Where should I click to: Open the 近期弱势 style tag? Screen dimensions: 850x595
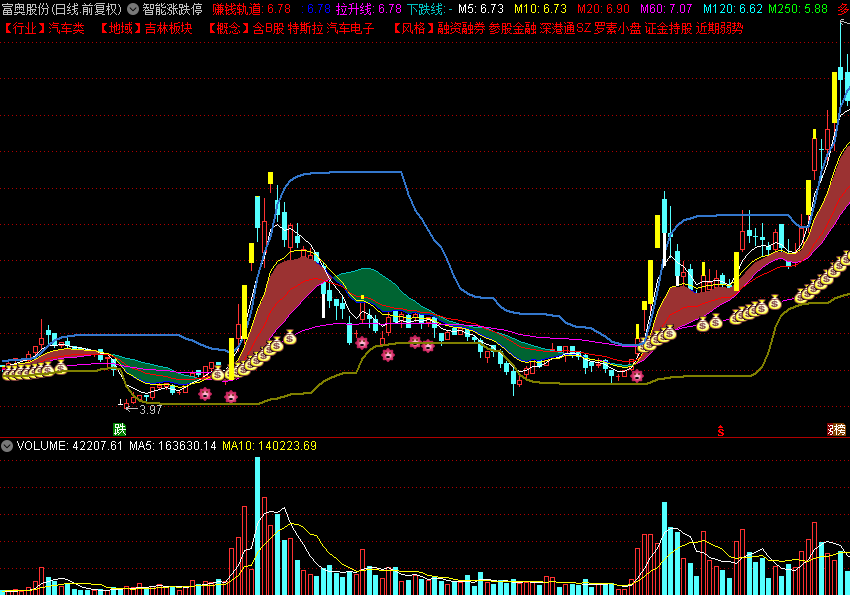click(719, 28)
